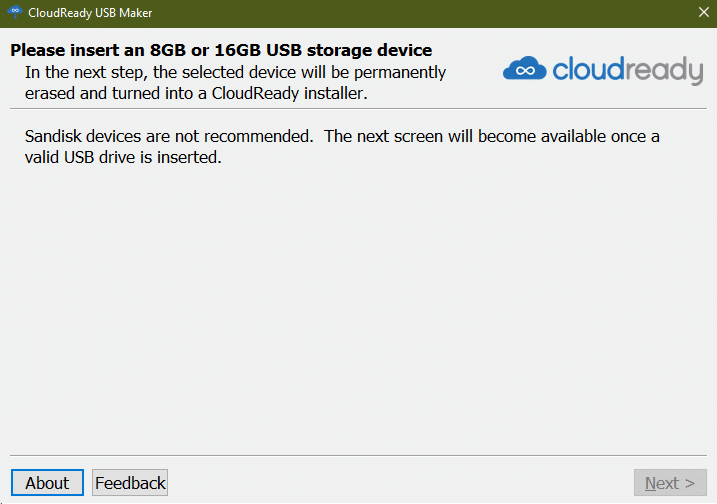Image resolution: width=717 pixels, height=504 pixels.
Task: Click the "CloudReady USB Maker" title bar text
Action: (x=91, y=12)
